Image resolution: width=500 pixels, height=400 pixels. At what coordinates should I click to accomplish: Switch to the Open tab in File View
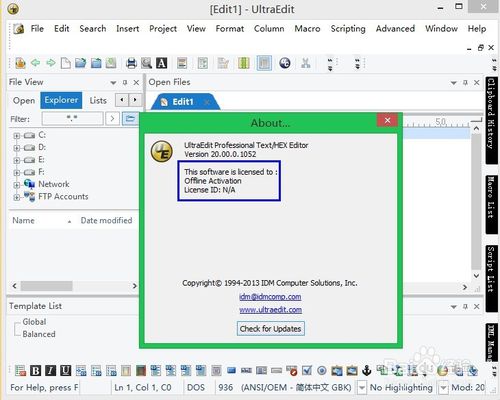point(24,100)
